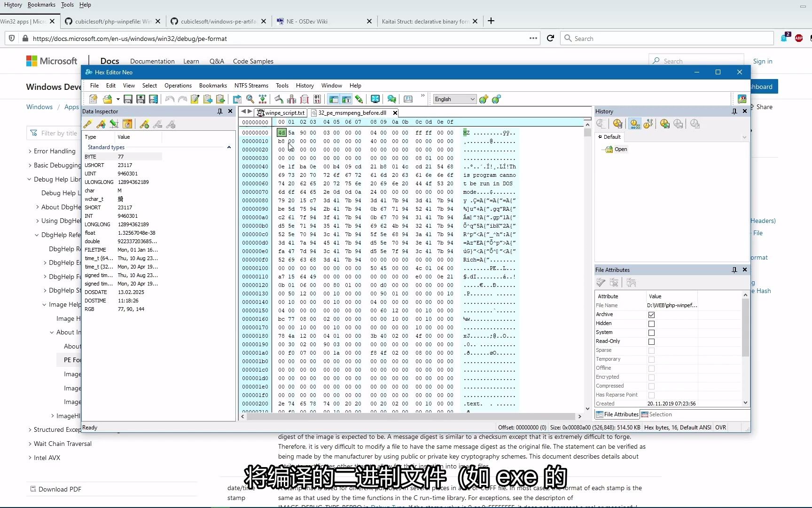Open the NTFS Streams menu
This screenshot has width=812, height=508.
tap(251, 86)
